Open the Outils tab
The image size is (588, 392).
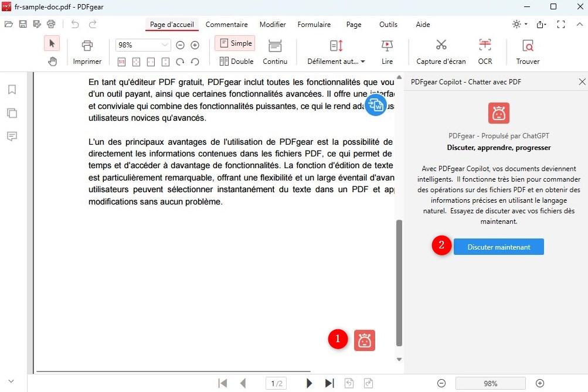[388, 25]
